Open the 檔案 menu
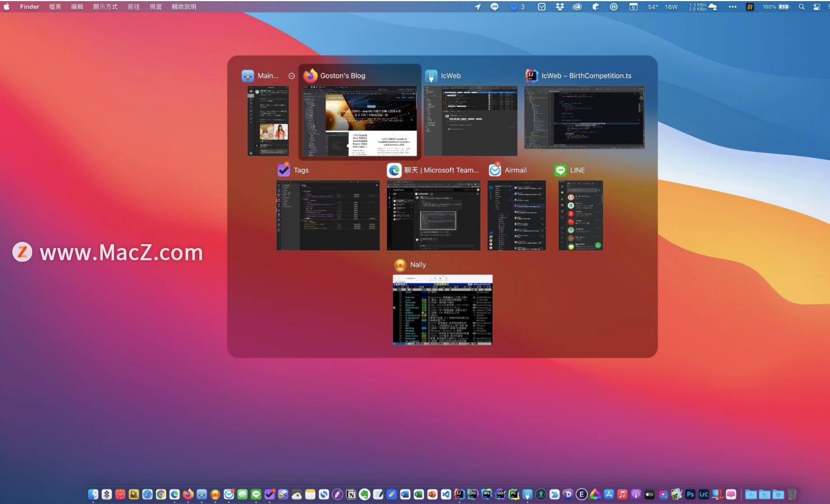Viewport: 830px width, 504px height. [x=55, y=7]
